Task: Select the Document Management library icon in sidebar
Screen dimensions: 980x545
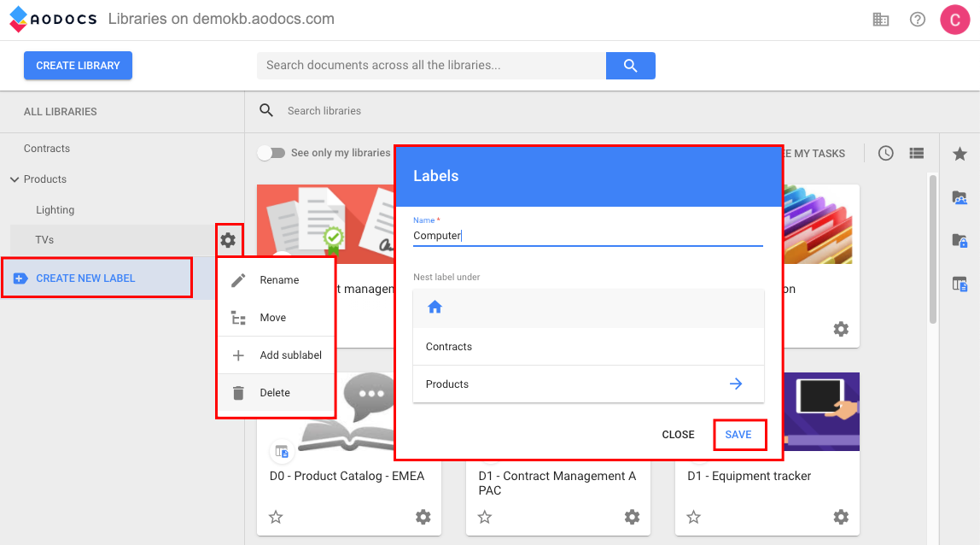Action: coord(960,284)
